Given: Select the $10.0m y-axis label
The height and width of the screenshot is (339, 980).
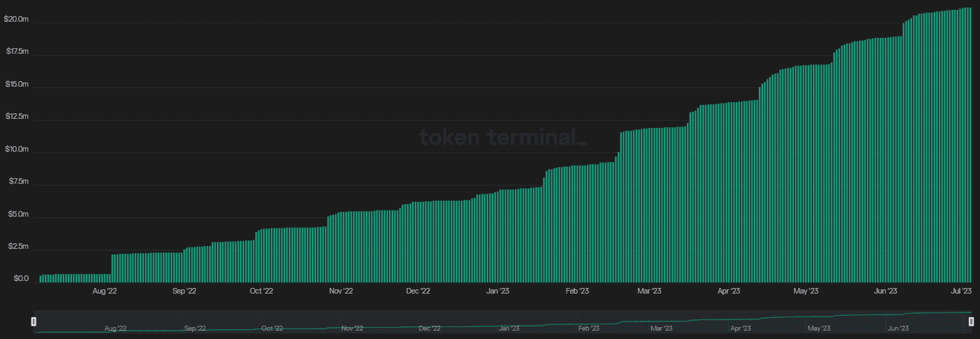Looking at the screenshot, I should click(x=16, y=150).
